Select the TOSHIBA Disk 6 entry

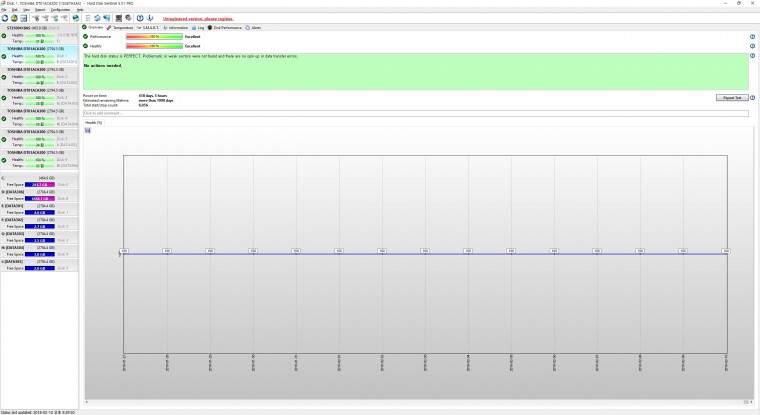(x=39, y=160)
